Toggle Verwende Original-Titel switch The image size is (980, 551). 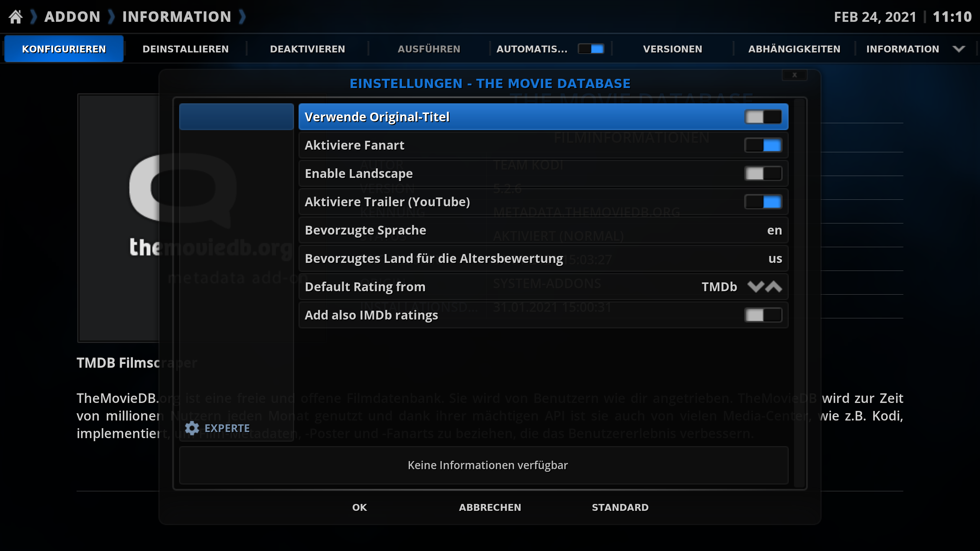[x=763, y=117]
